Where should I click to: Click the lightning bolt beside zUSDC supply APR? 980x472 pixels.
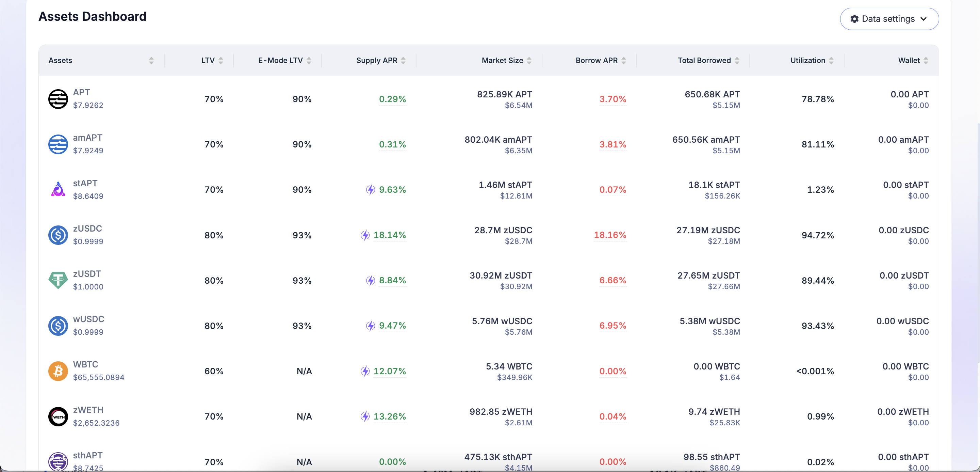(365, 235)
